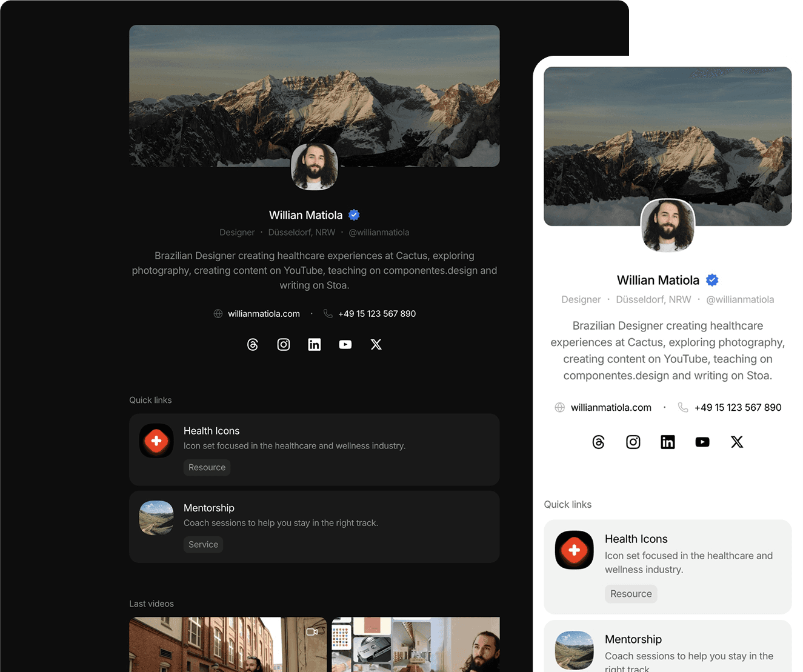Open YouTube icon in light mobile profile
Screen dimensions: 803x672
(702, 442)
